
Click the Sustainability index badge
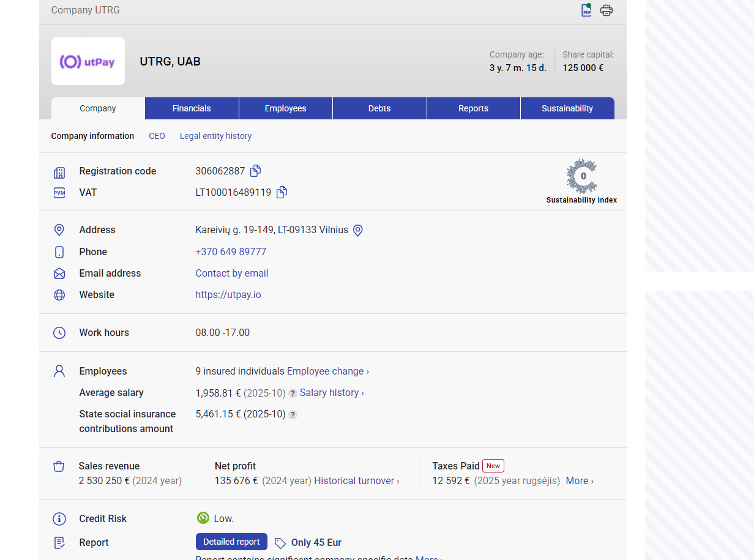(x=581, y=181)
